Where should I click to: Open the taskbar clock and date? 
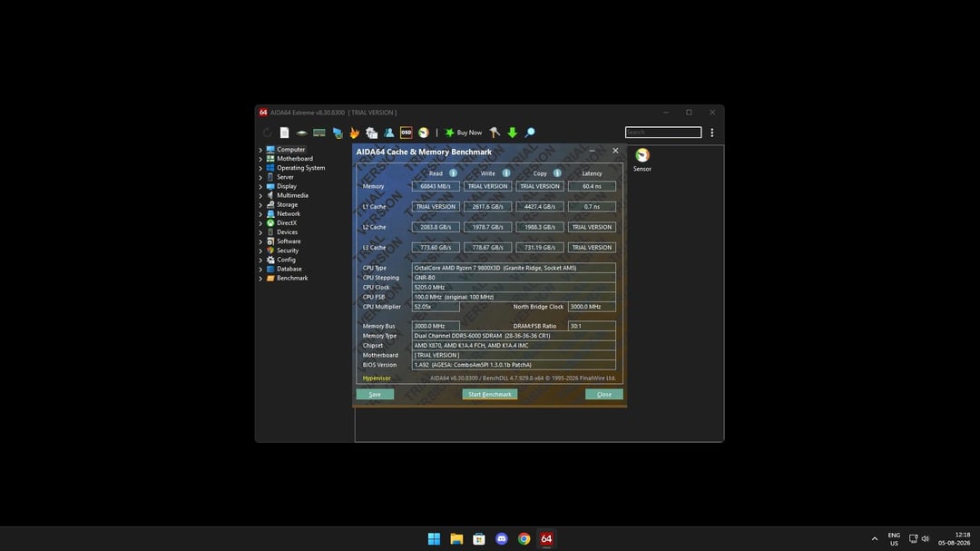pyautogui.click(x=954, y=538)
